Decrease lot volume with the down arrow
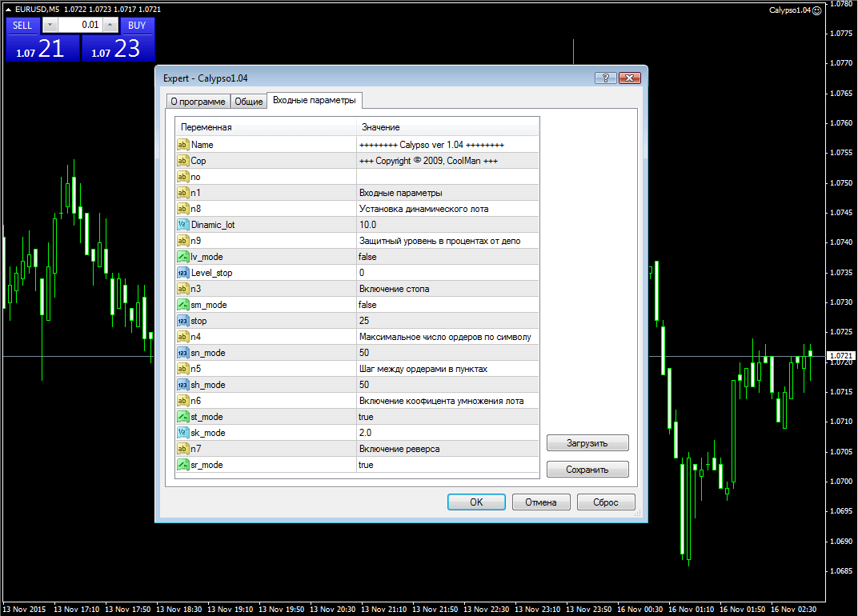This screenshot has width=858, height=616. 50,25
